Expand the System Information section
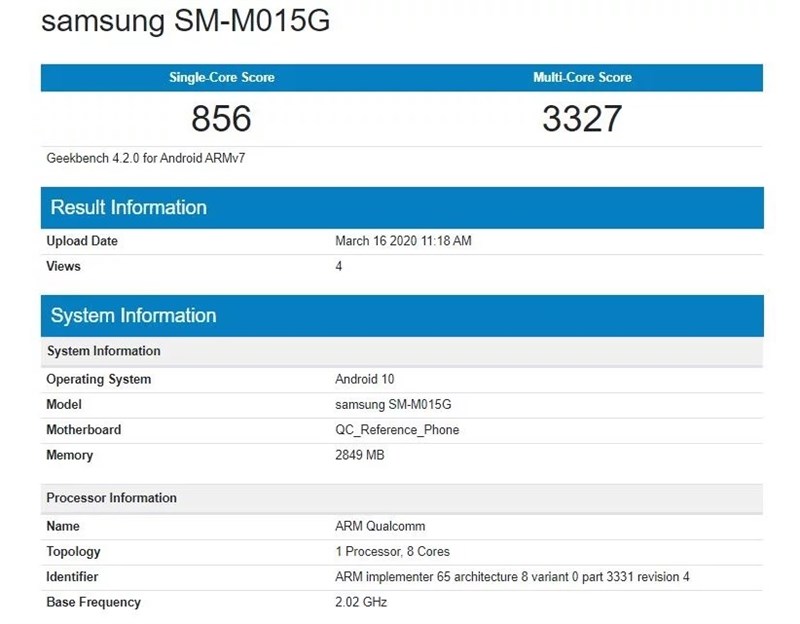This screenshot has width=800, height=624. point(133,315)
